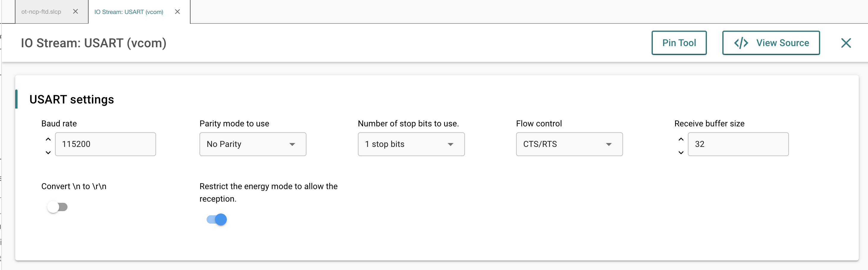Decrease the Receive buffer size value

pos(681,153)
